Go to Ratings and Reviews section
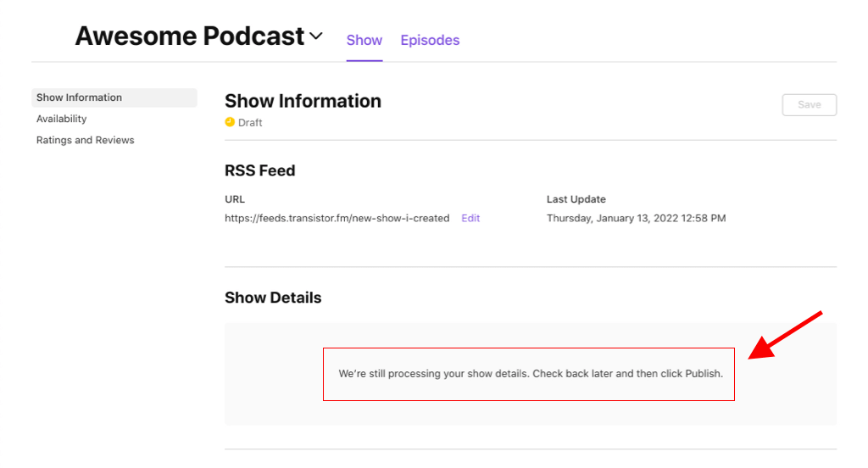 [x=85, y=140]
